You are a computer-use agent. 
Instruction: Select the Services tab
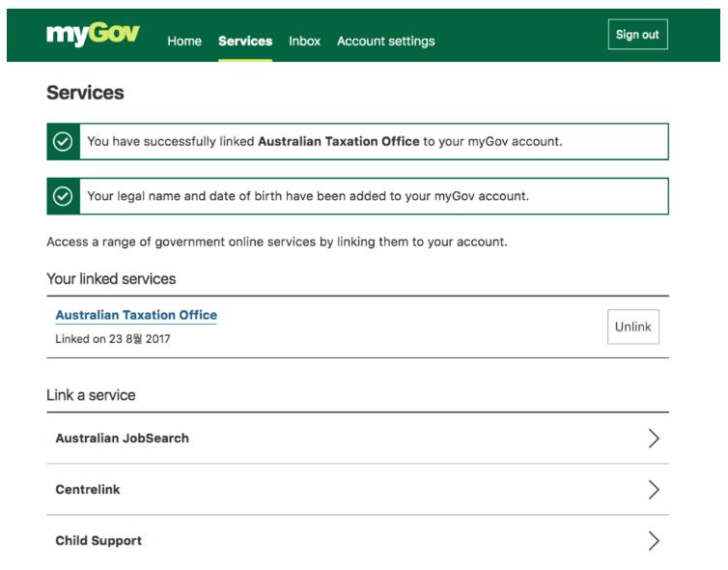[x=245, y=42]
